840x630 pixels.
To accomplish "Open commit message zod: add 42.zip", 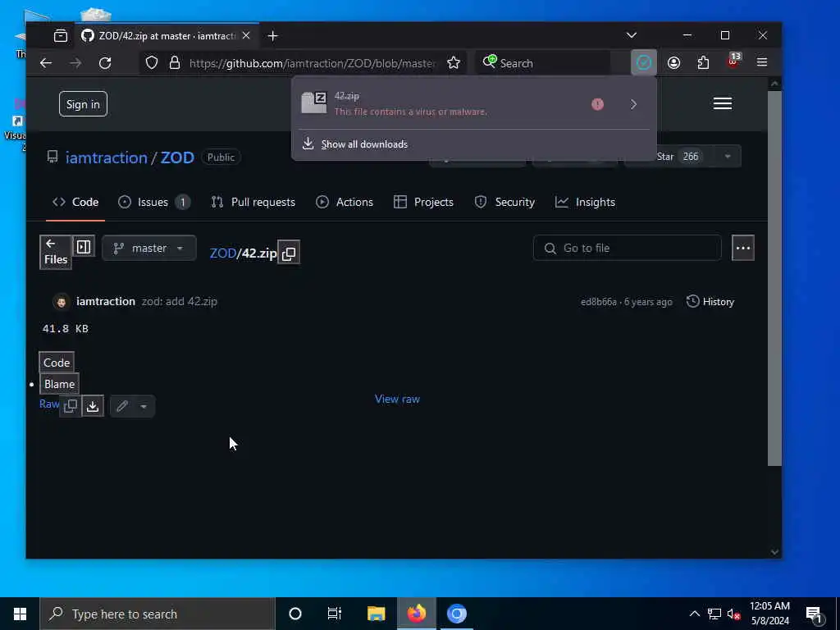I will click(x=180, y=302).
